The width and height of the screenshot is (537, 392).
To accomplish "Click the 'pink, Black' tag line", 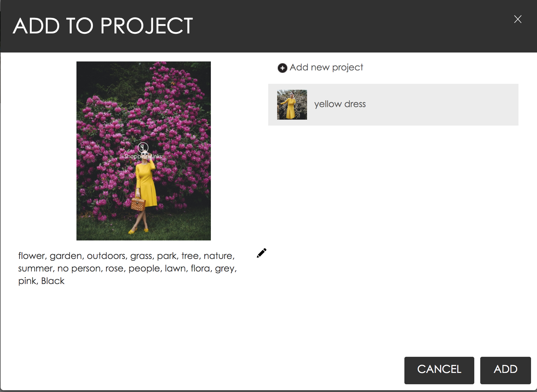I will pos(41,281).
